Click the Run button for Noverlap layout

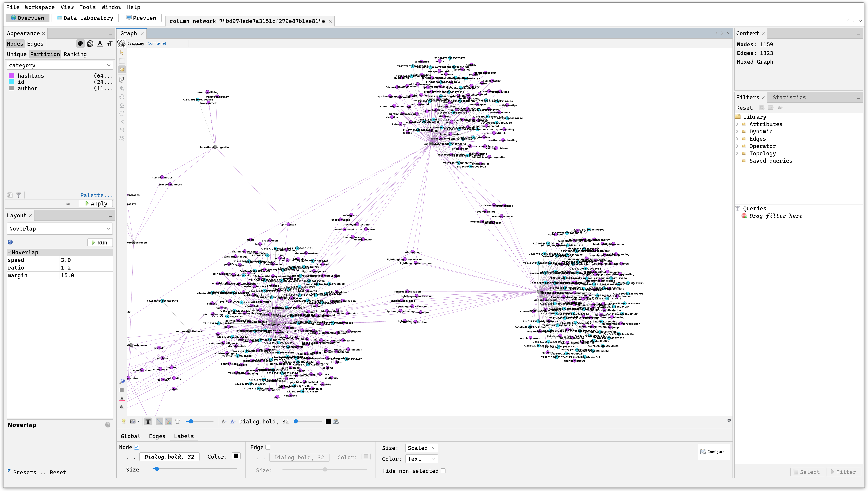click(x=100, y=242)
